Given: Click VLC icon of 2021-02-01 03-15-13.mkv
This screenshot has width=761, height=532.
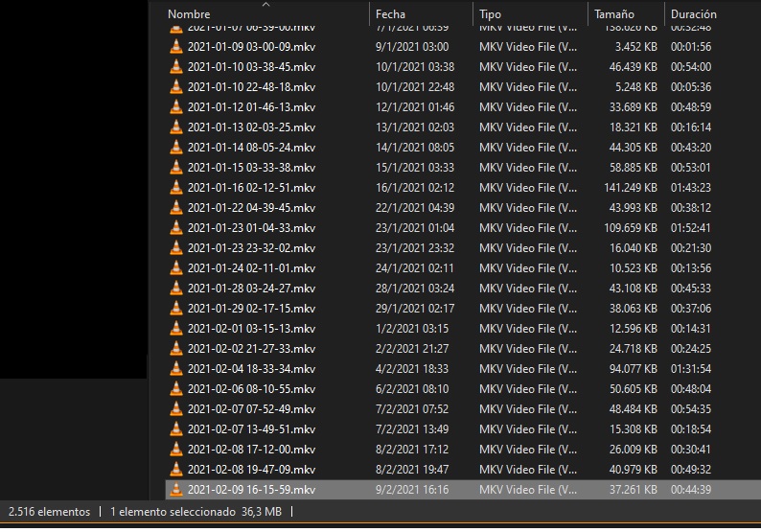Looking at the screenshot, I should (x=176, y=329).
